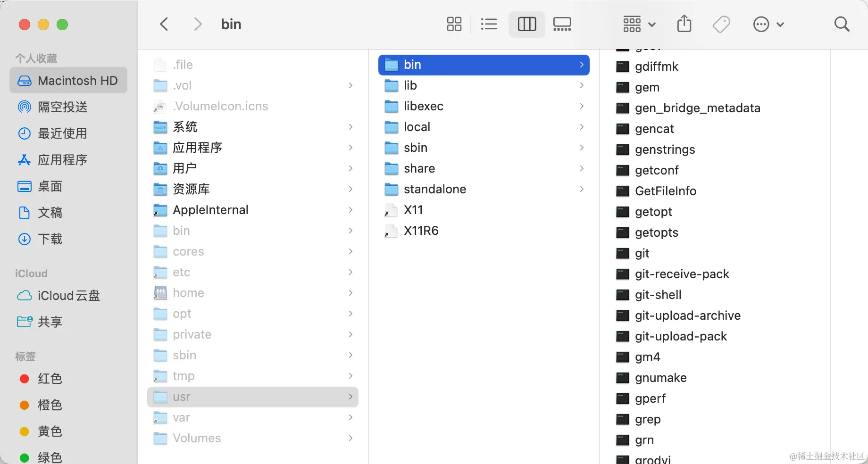Select the usr folder row

coord(253,397)
